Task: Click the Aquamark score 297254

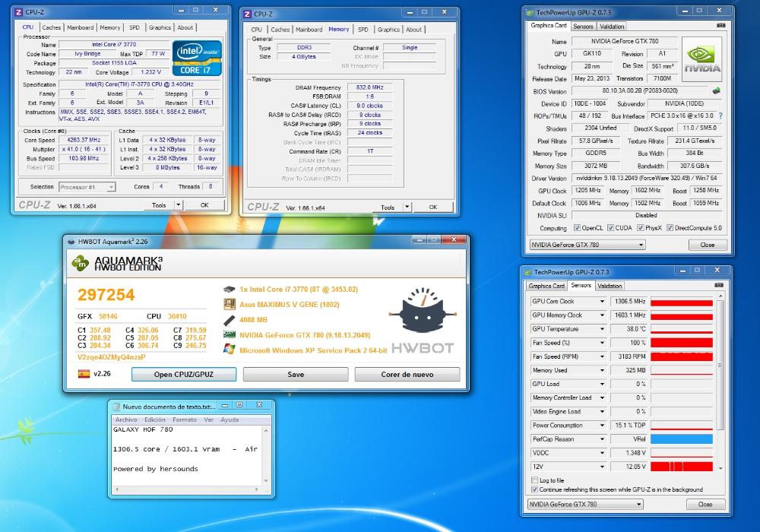Action: (x=106, y=294)
